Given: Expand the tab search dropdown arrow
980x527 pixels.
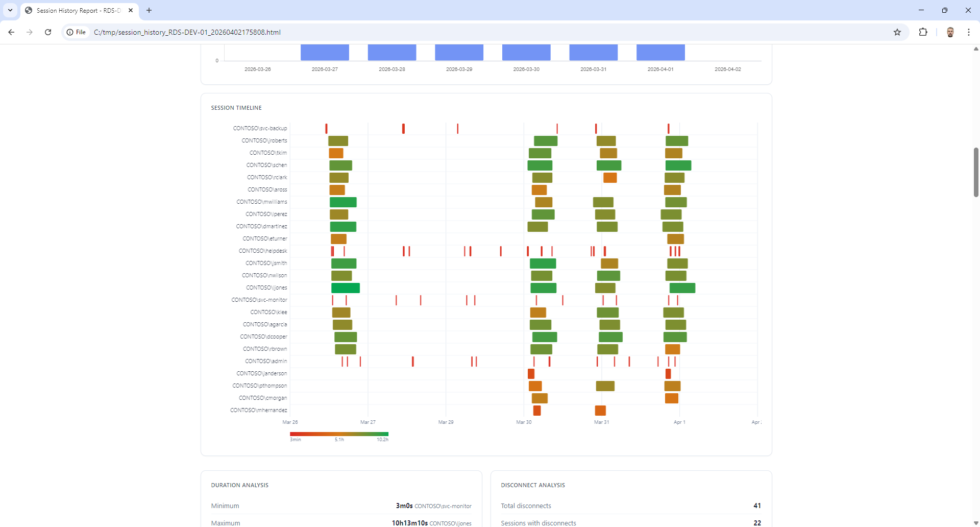Looking at the screenshot, I should (10, 10).
